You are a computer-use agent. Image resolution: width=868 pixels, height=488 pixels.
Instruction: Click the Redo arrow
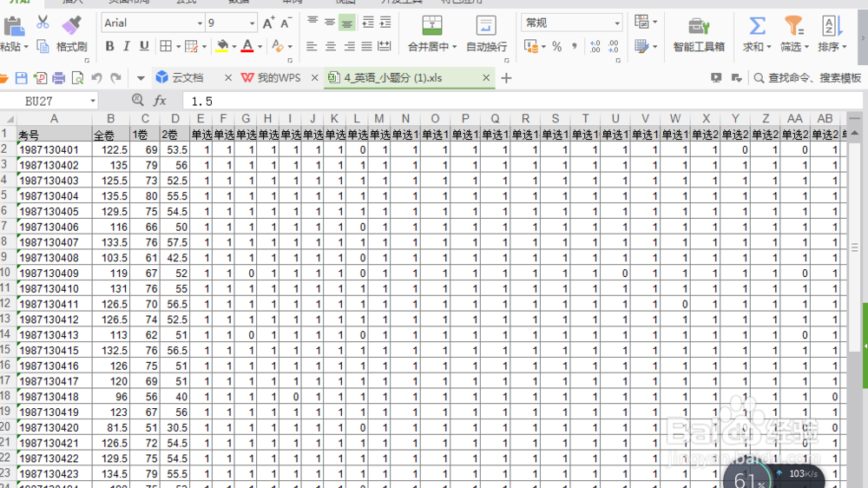pos(115,78)
